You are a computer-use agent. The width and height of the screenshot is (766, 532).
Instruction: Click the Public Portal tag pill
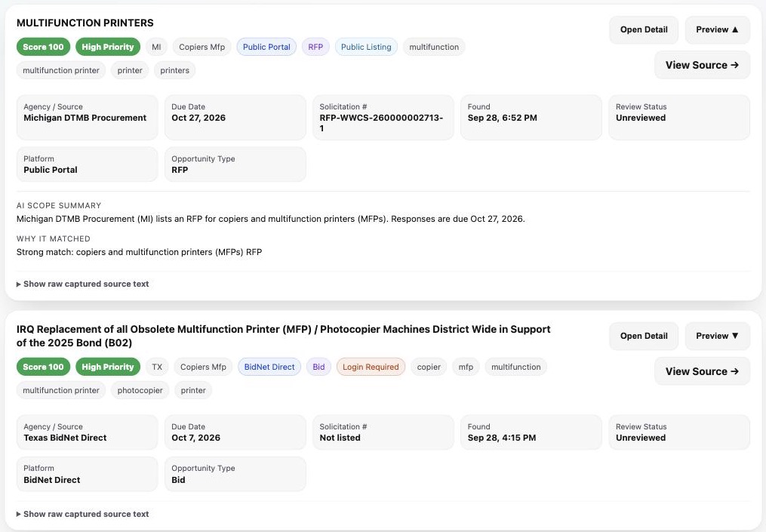pyautogui.click(x=266, y=47)
